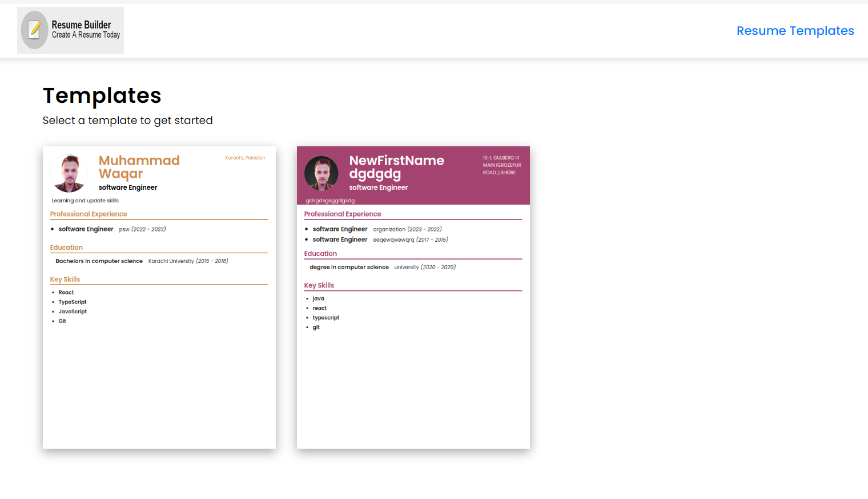Click 'eeqewqwewqrq' experience entry
Screen dimensions: 868x499
[x=393, y=240]
